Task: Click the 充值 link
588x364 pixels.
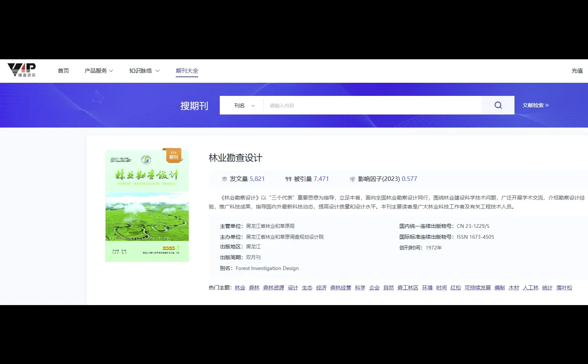Action: coord(577,70)
